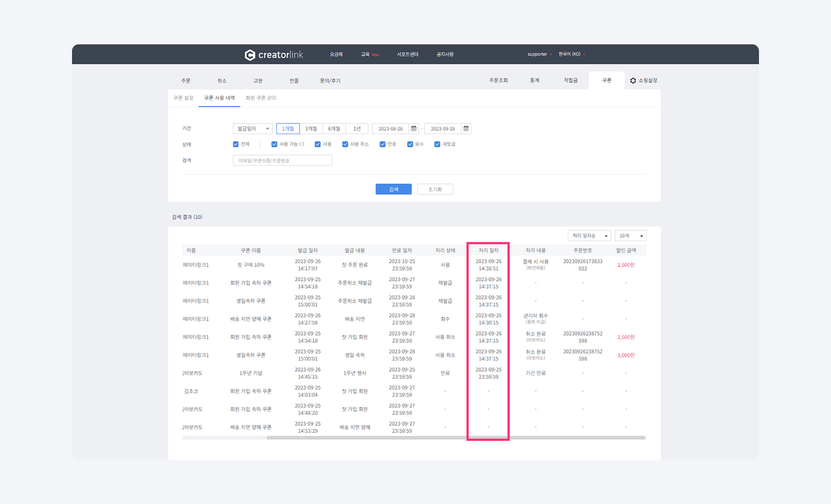Click the 초기화 reset button

coord(435,189)
